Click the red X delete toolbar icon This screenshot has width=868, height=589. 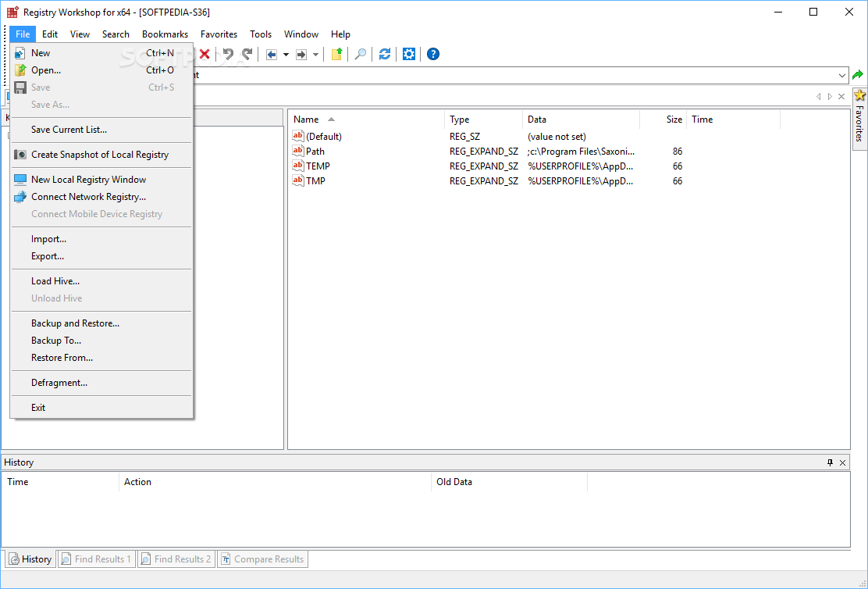pos(205,54)
